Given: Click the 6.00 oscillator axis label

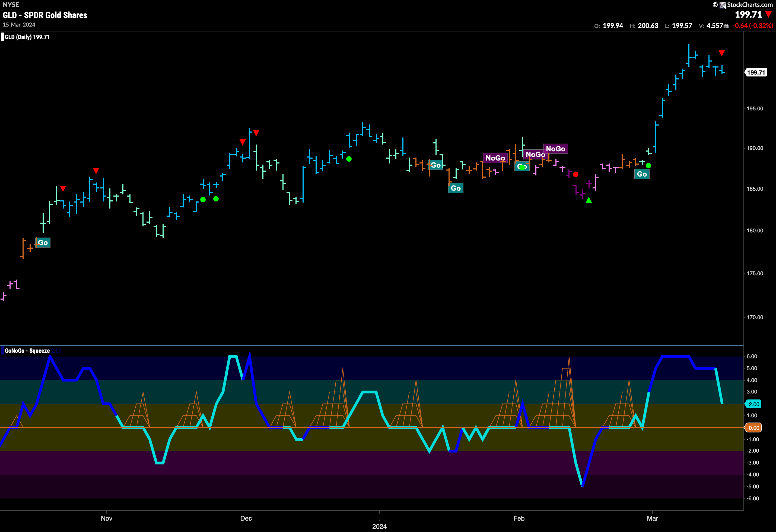Looking at the screenshot, I should (x=752, y=357).
